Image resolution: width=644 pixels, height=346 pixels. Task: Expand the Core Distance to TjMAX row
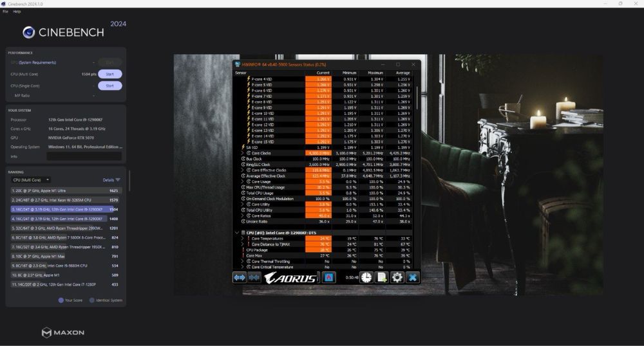tap(242, 244)
